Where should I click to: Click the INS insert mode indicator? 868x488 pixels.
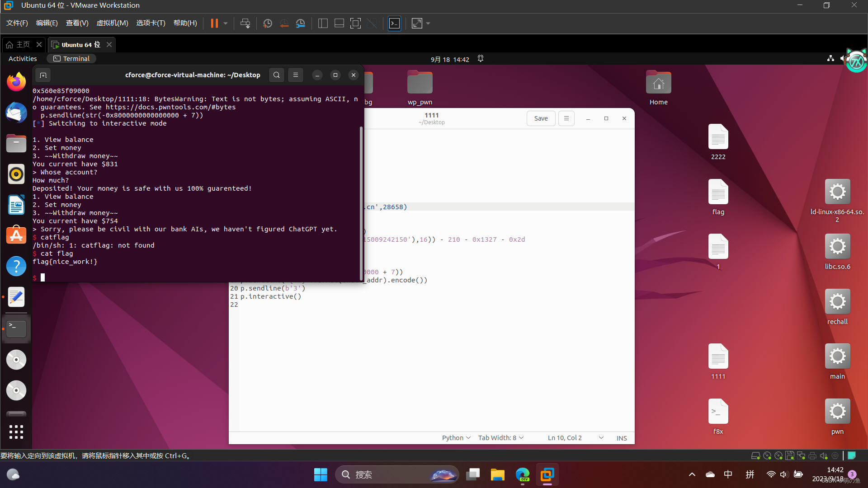click(x=622, y=438)
